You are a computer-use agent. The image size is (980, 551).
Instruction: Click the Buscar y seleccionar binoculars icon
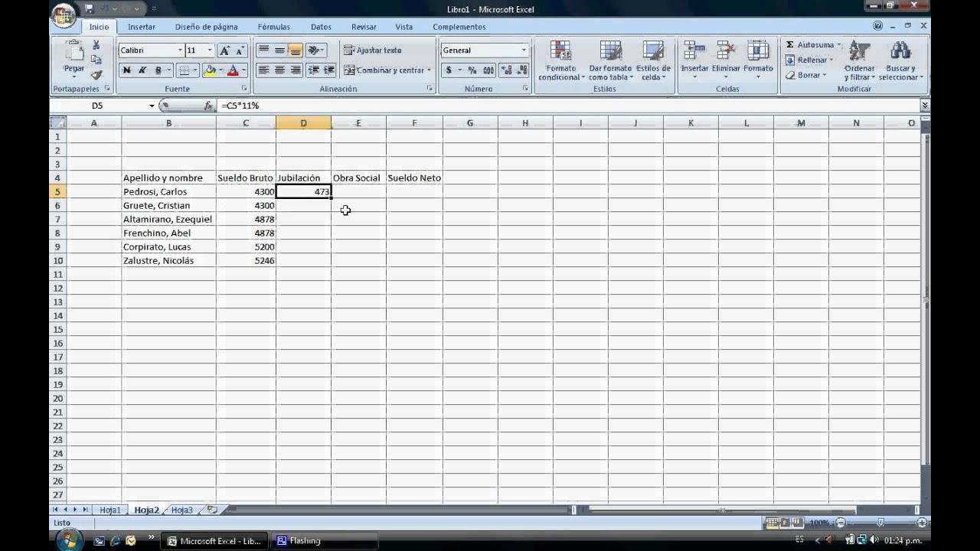pyautogui.click(x=900, y=51)
